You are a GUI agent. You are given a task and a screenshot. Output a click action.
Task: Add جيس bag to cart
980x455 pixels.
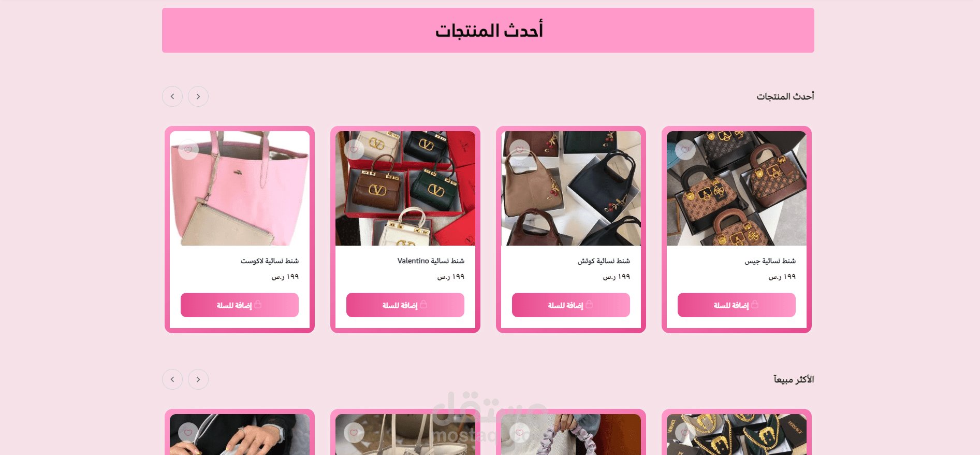click(x=737, y=305)
